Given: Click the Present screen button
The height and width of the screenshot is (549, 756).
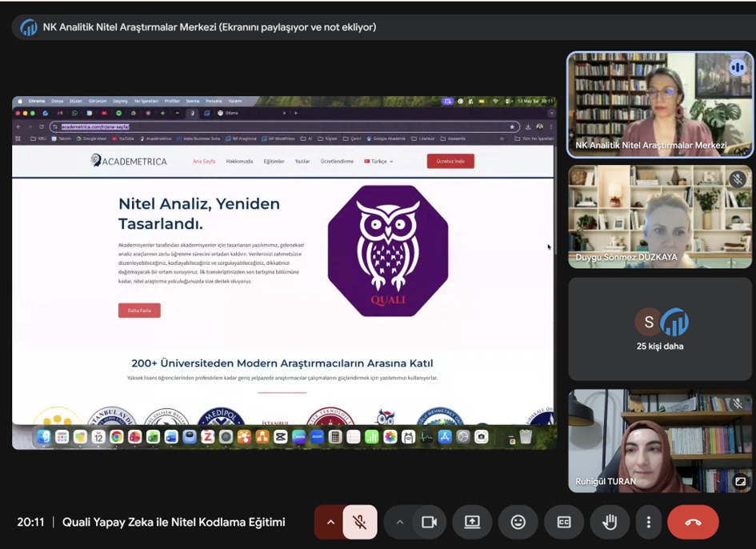Looking at the screenshot, I should pos(472,522).
